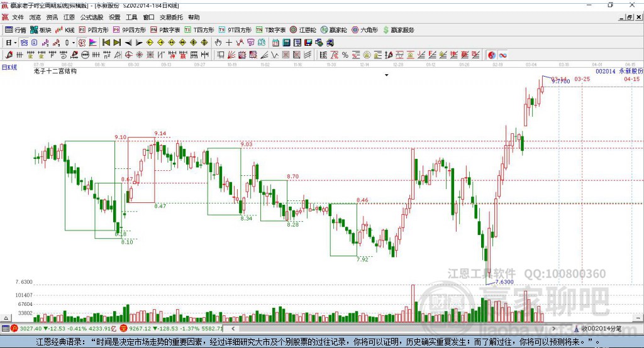Step chart right with black right arrow
The image size is (644, 348).
(139, 43)
